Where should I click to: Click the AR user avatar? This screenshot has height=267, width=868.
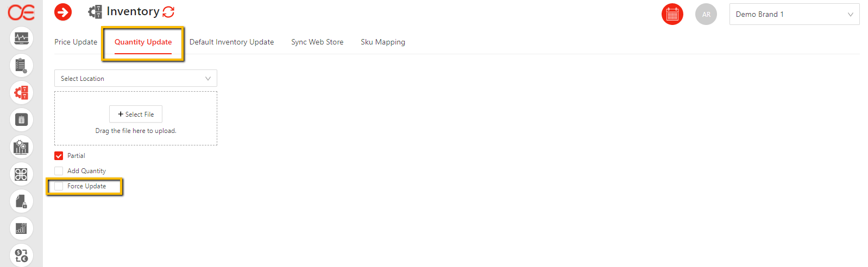click(x=706, y=15)
